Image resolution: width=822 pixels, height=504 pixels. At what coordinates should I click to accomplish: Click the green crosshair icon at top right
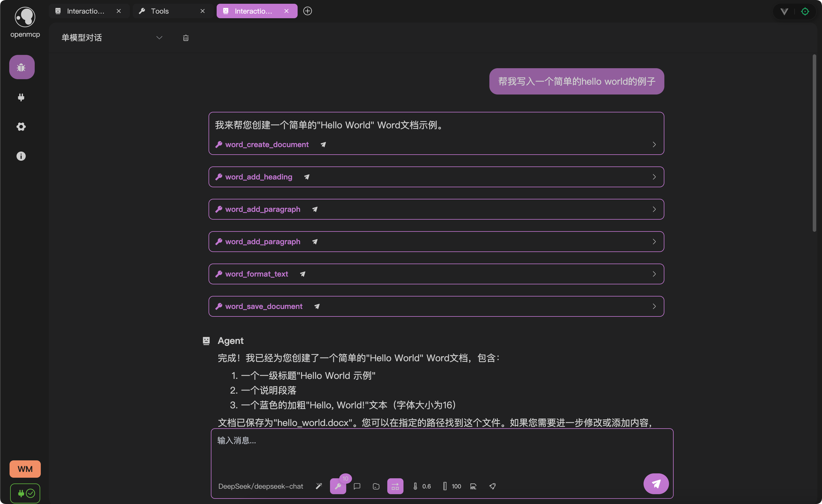(x=805, y=12)
